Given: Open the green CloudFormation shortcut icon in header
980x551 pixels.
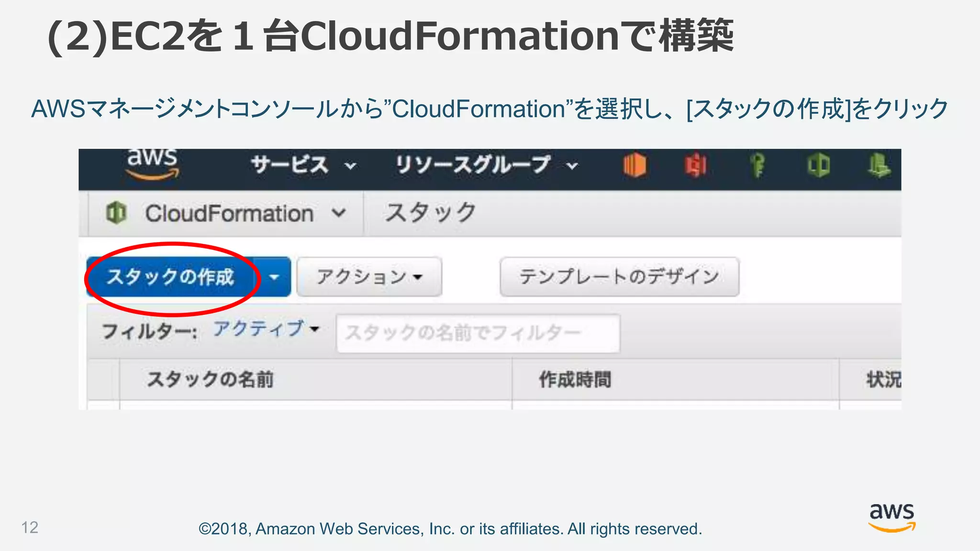Looking at the screenshot, I should pos(819,165).
